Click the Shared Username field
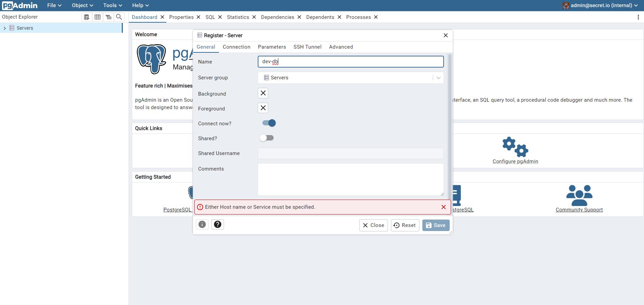Image resolution: width=644 pixels, height=305 pixels. pos(351,153)
